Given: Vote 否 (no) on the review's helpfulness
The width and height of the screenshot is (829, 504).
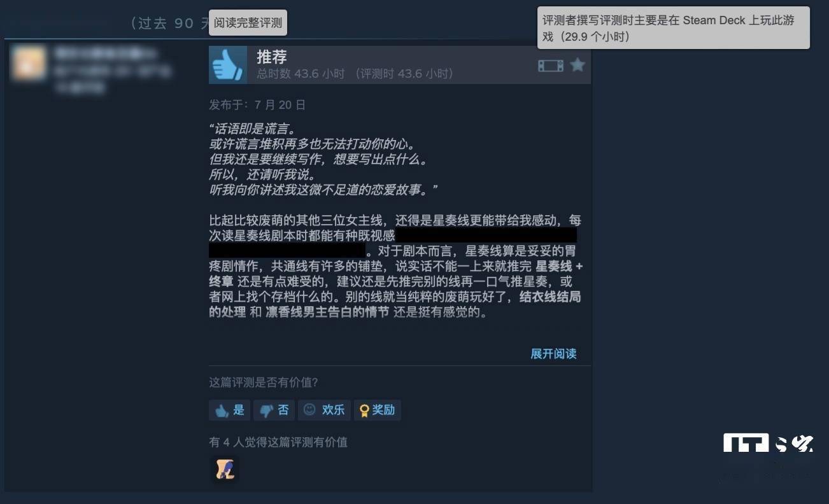Looking at the screenshot, I should (x=274, y=410).
